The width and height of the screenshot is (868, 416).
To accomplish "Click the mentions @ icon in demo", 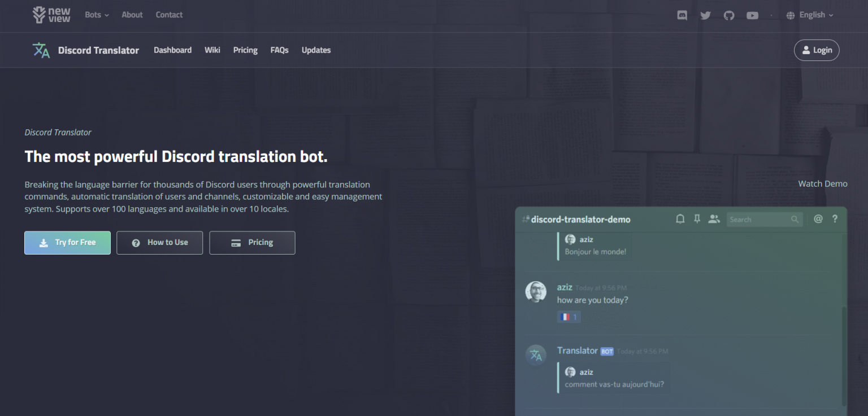I will pos(818,219).
